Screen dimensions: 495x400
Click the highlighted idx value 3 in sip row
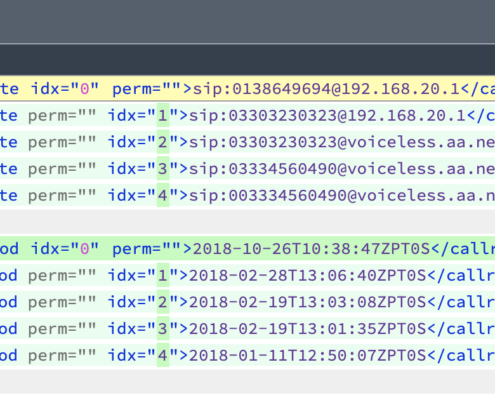tap(163, 169)
